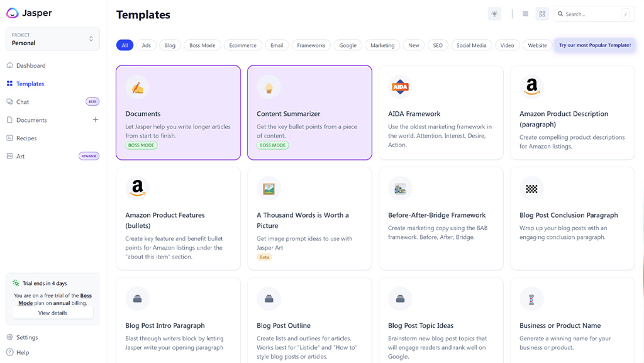Switch to list view layout
This screenshot has width=644, height=363.
point(525,14)
